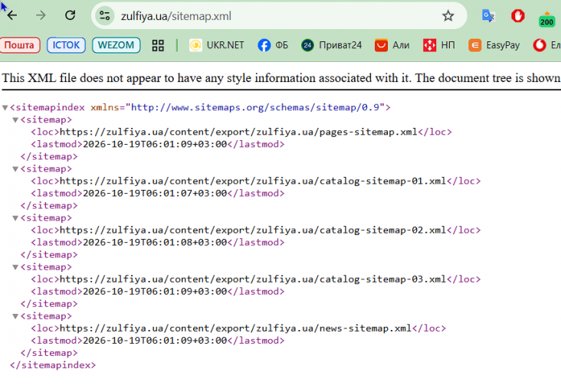This screenshot has height=392, width=561.
Task: Go forward to next page
Action: (x=41, y=15)
